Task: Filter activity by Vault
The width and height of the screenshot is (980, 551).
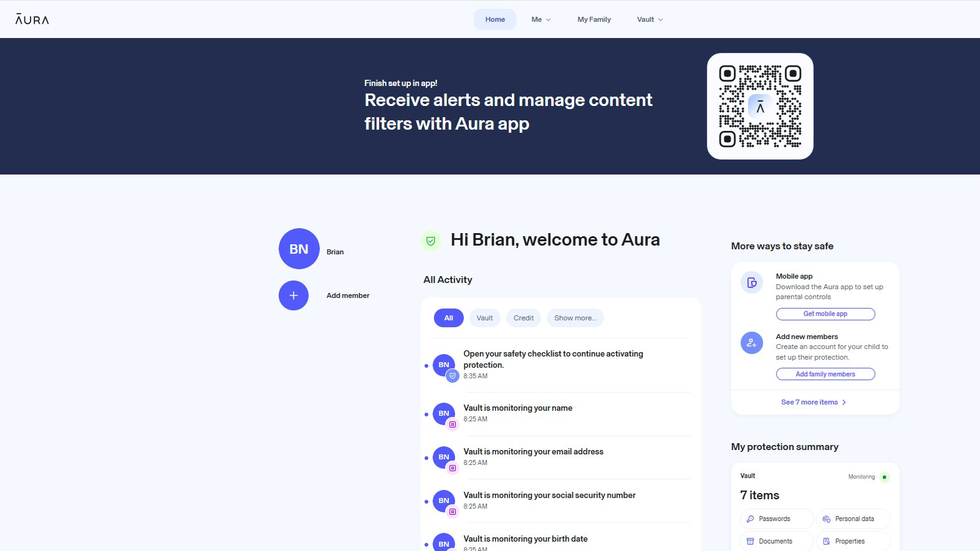Action: 485,318
